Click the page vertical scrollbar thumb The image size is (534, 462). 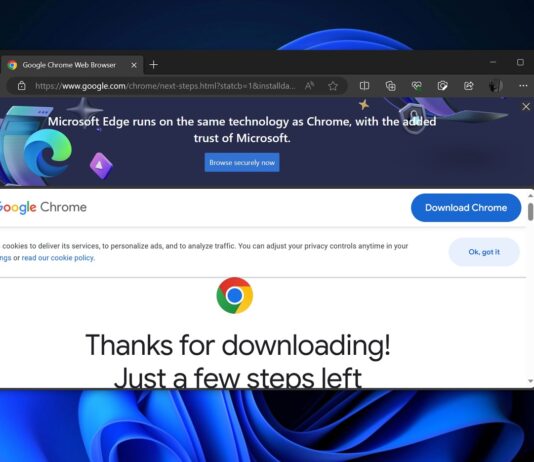tap(530, 212)
